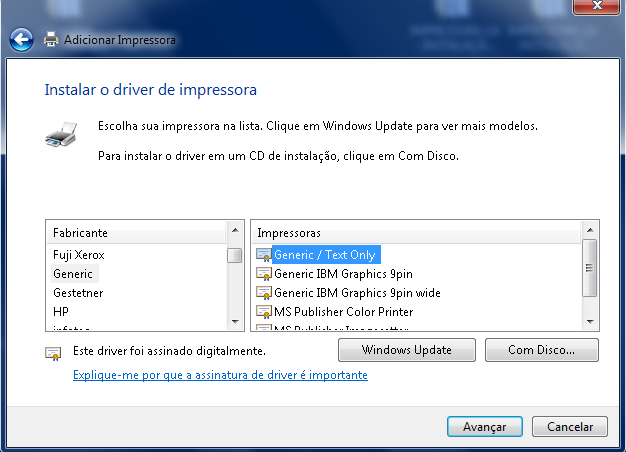The image size is (626, 452).
Task: Click scroll up arrow in Impressoras list
Action: (590, 230)
